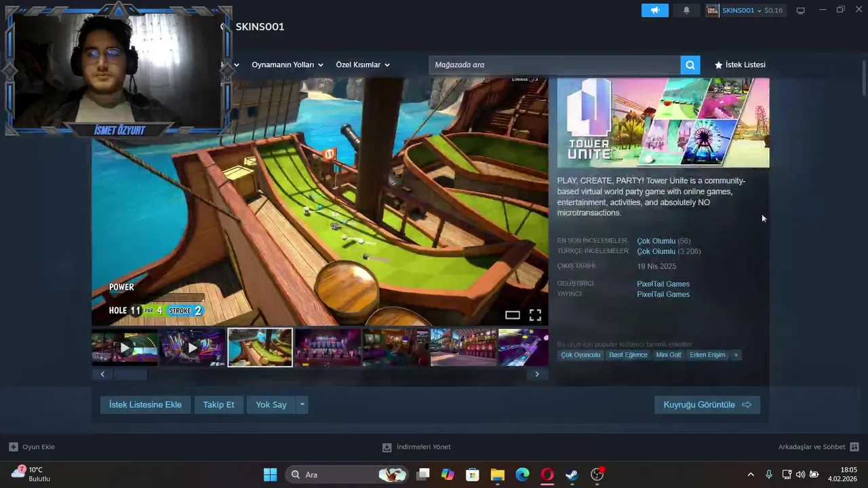This screenshot has height=488, width=868.
Task: Open the SKINS001 account dropdown
Action: [745, 10]
